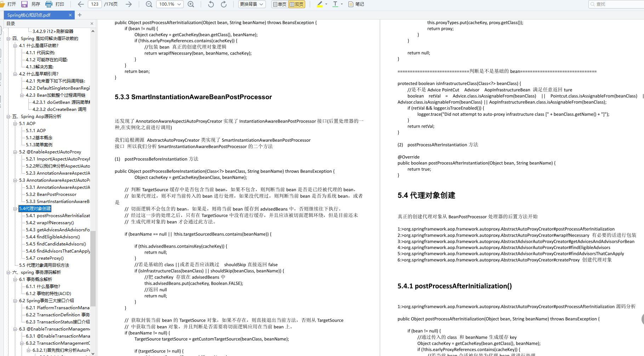The height and width of the screenshot is (356, 644).
Task: Open outline entry 5.4.2 wrapIfNecessary()
Action: coord(50,223)
